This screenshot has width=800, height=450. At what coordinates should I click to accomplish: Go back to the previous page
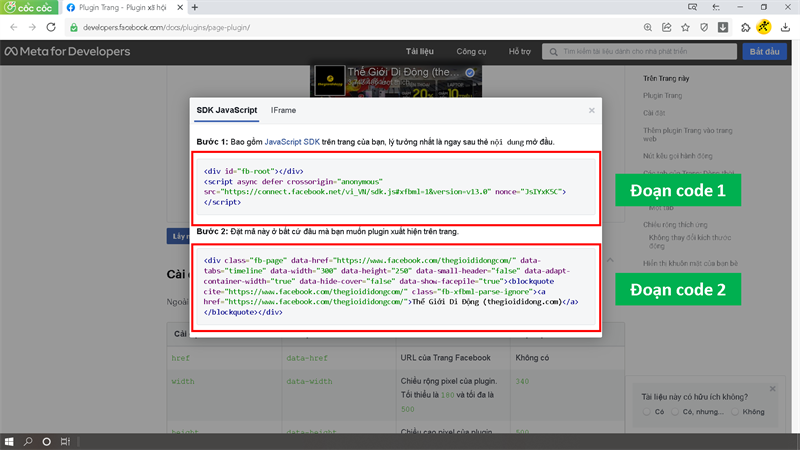point(14,28)
